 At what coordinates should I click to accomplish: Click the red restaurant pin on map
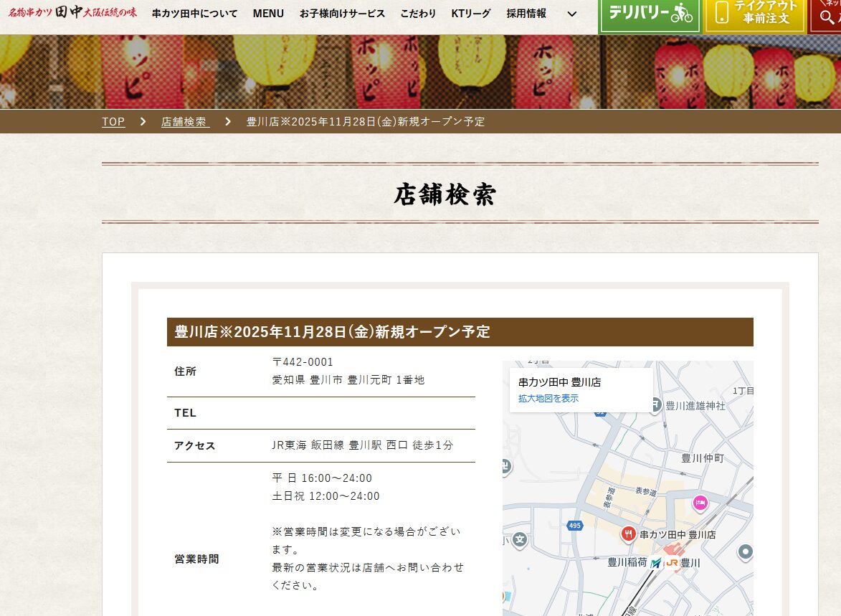[628, 534]
